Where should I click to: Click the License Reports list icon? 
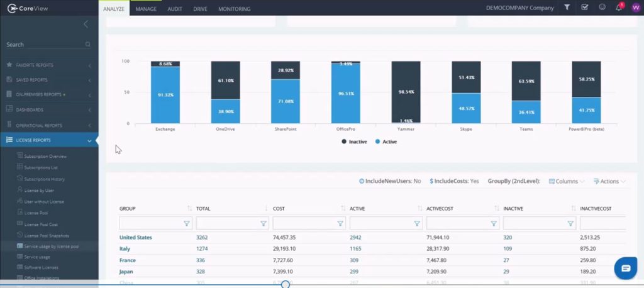pyautogui.click(x=9, y=140)
